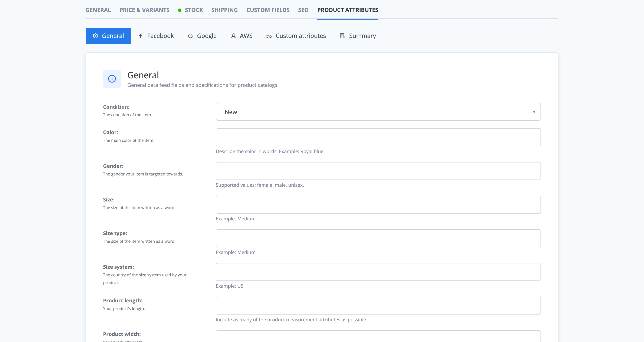
Task: Switch to the GENERAL top tab
Action: point(98,10)
